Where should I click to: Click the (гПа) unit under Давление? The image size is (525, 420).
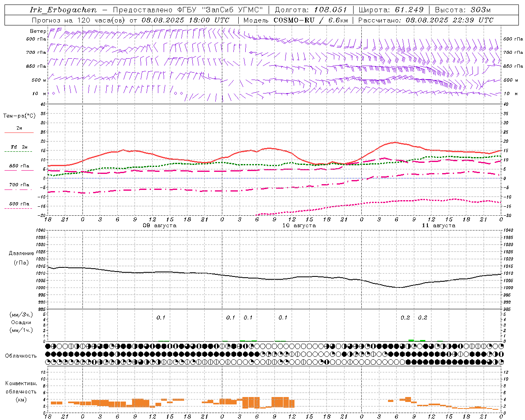pos(21,263)
